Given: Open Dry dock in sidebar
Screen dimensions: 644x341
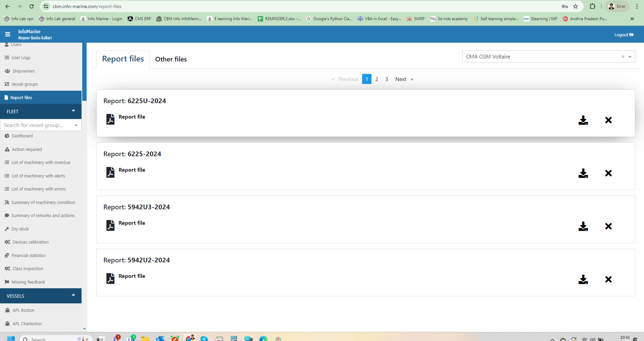Looking at the screenshot, I should click(x=20, y=229).
